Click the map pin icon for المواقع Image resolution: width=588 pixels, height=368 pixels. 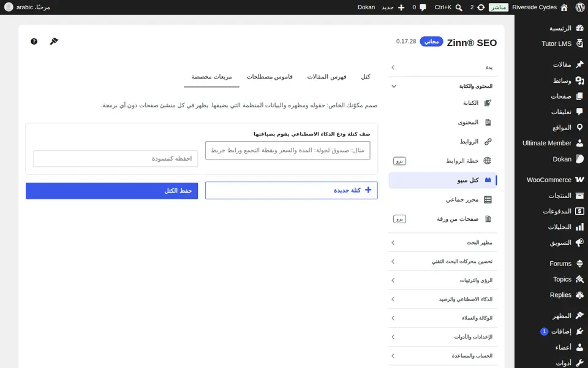[x=580, y=128]
